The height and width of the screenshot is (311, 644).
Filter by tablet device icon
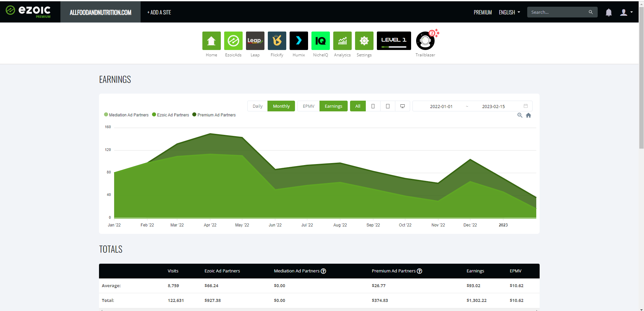pos(388,106)
